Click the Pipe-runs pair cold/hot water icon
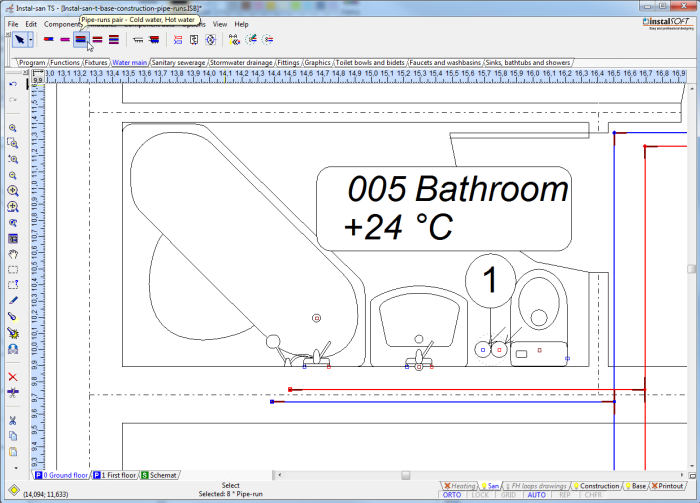The height and width of the screenshot is (503, 700). [82, 40]
